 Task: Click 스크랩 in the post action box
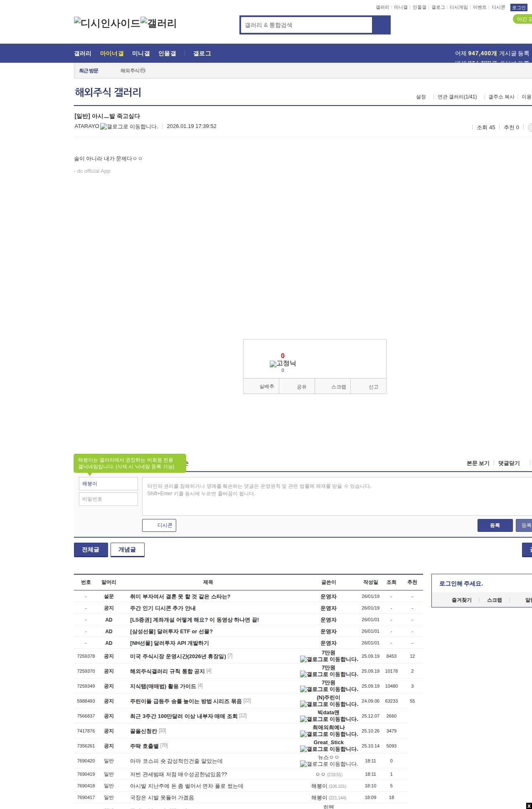pyautogui.click(x=333, y=386)
